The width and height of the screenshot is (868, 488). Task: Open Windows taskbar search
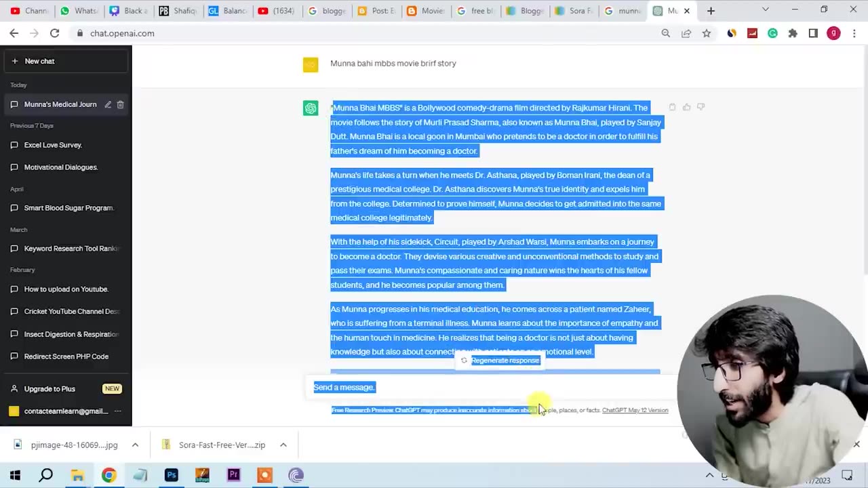pos(45,475)
